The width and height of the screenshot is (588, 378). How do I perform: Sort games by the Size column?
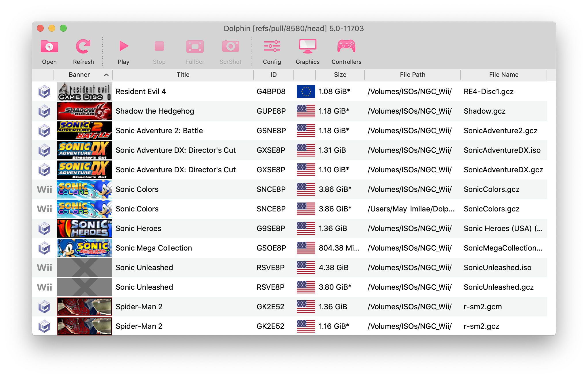tap(340, 75)
